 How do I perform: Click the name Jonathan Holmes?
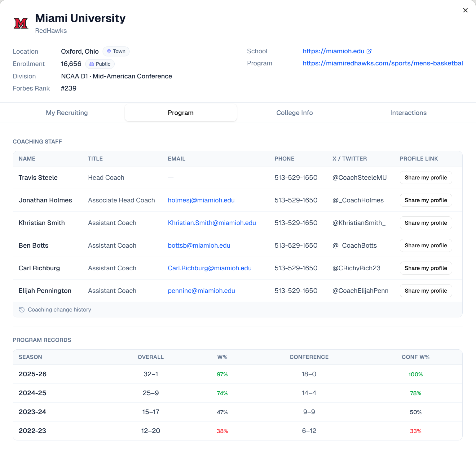coord(45,200)
